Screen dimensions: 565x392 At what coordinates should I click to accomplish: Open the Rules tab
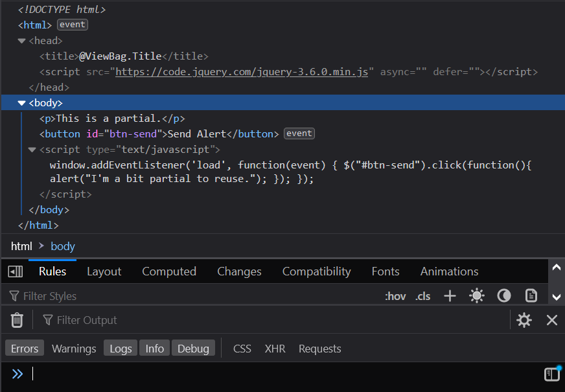click(52, 271)
